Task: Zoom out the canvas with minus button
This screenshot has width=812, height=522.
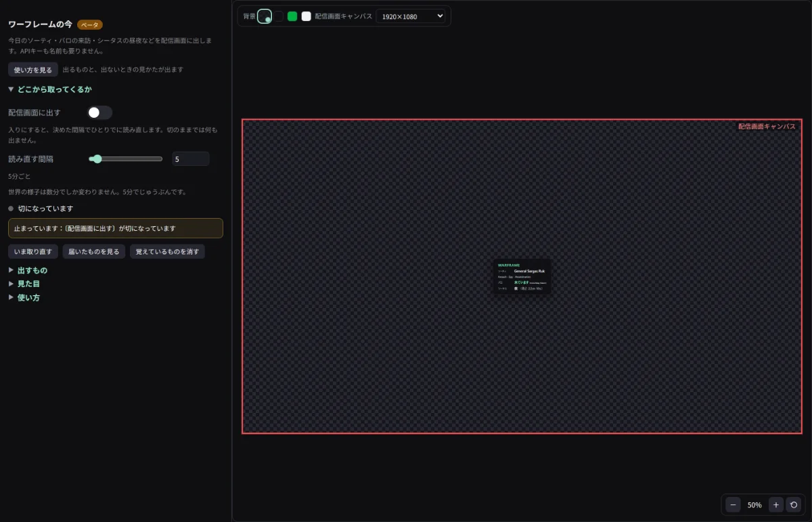Action: coord(734,504)
